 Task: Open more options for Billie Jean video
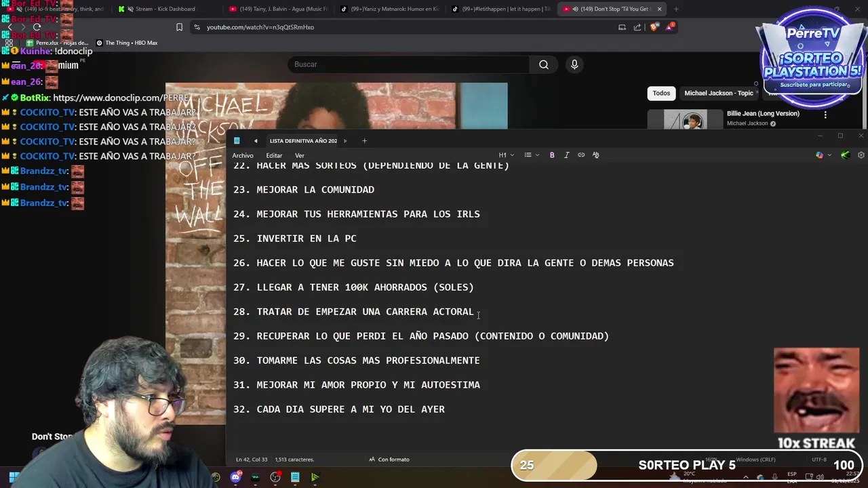(825, 115)
